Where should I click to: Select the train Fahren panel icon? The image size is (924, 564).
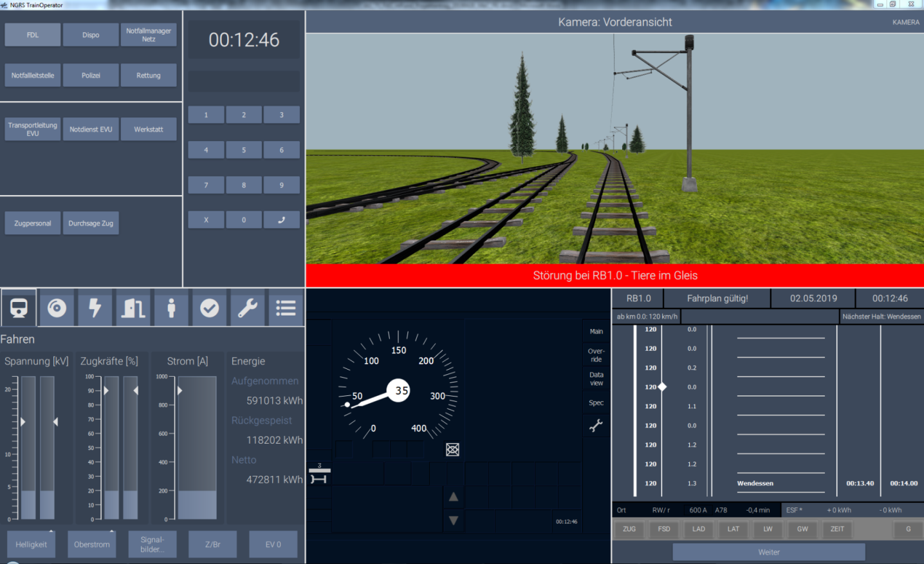click(19, 308)
